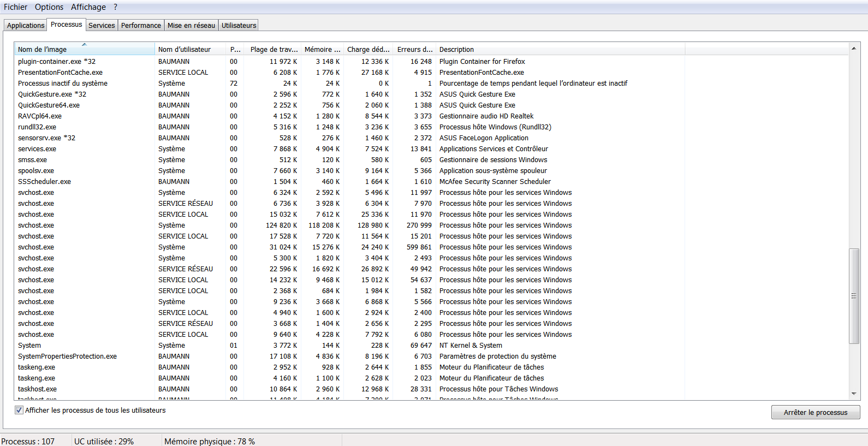This screenshot has height=446, width=868.
Task: Sort by 'Nom de l'image' column header
Action: click(84, 50)
